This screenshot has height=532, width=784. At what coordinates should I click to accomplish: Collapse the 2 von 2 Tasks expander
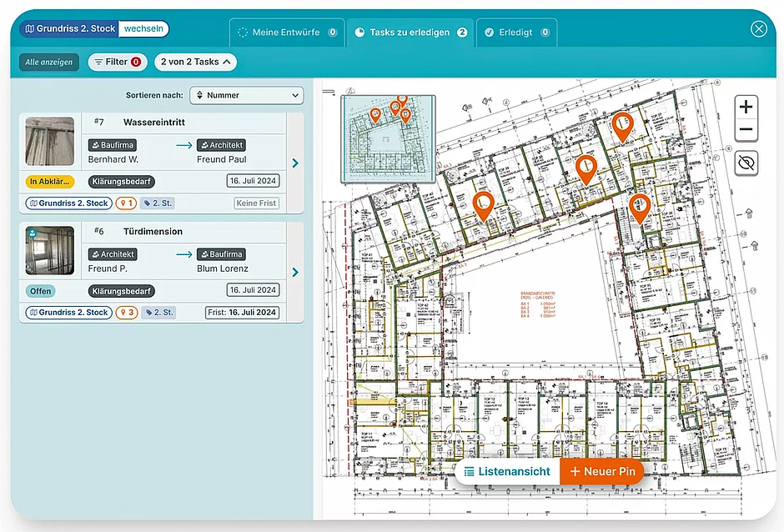[x=195, y=62]
